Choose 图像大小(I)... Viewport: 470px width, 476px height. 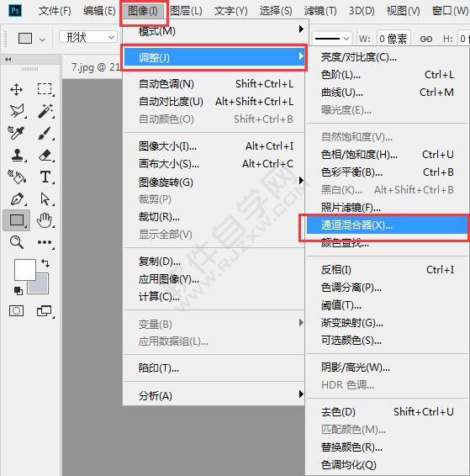tap(214, 146)
